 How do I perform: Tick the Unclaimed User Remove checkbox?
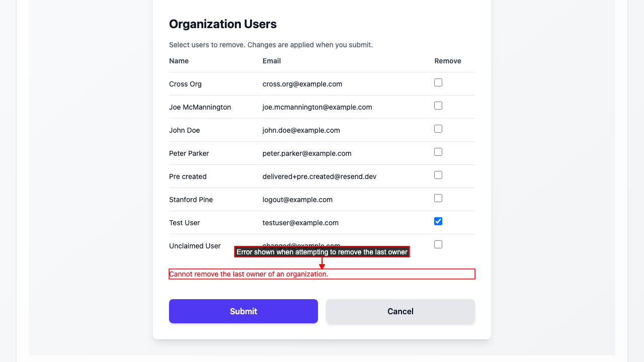pyautogui.click(x=438, y=244)
